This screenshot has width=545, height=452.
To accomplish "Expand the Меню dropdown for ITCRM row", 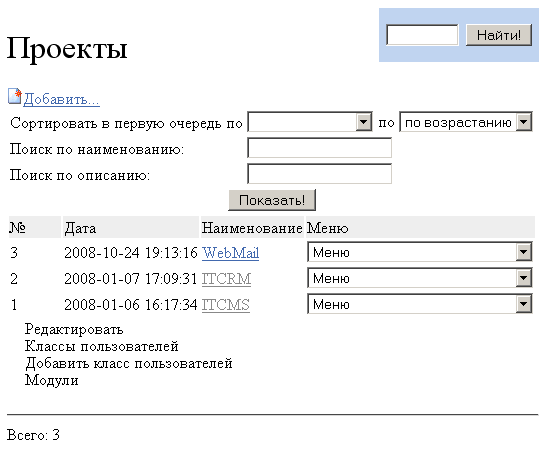I will [x=420, y=278].
